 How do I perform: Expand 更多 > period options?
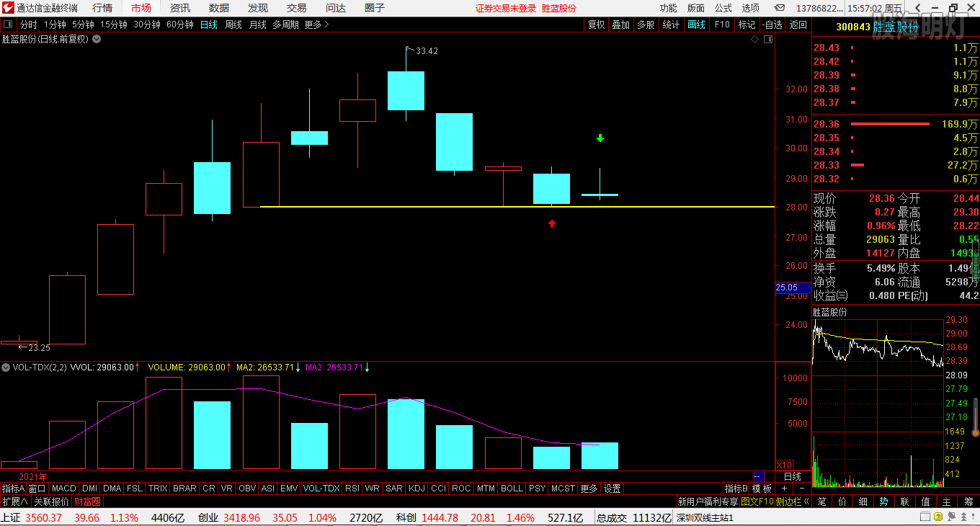(x=316, y=24)
